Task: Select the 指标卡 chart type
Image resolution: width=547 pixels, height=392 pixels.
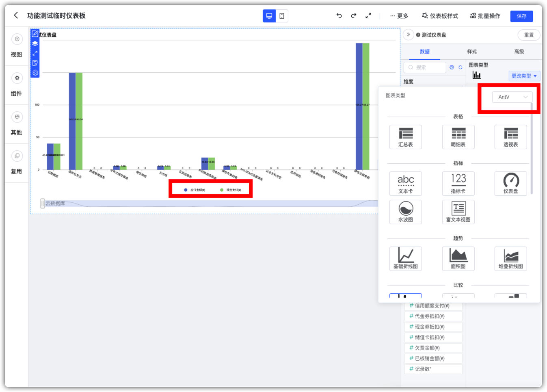Action: (458, 184)
